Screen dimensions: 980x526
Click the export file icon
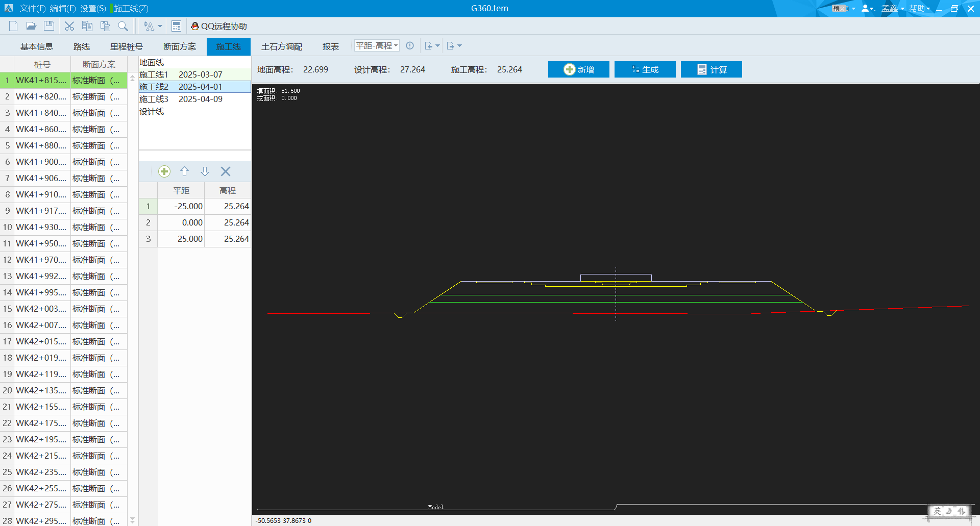pos(451,46)
